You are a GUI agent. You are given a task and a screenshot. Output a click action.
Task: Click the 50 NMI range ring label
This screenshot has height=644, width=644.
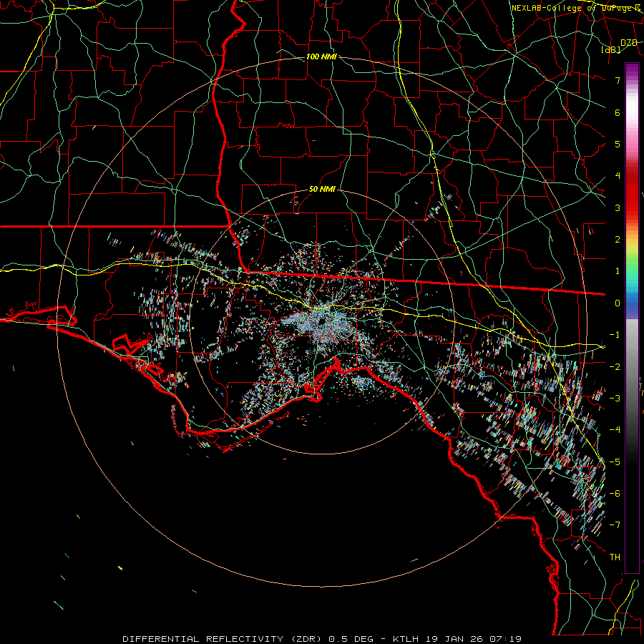322,190
